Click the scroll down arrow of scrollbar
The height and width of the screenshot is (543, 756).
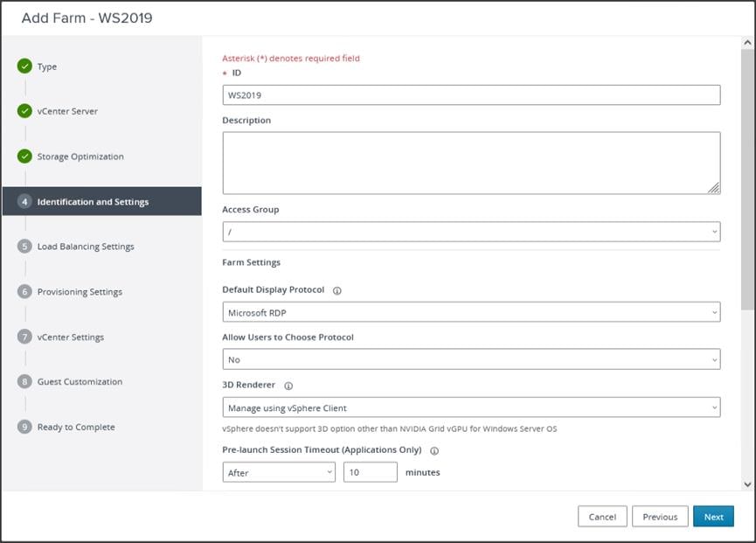click(x=747, y=484)
